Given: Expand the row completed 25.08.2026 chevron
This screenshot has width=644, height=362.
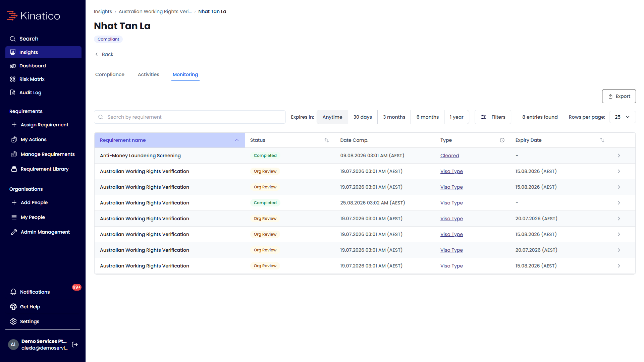Looking at the screenshot, I should pos(619,203).
